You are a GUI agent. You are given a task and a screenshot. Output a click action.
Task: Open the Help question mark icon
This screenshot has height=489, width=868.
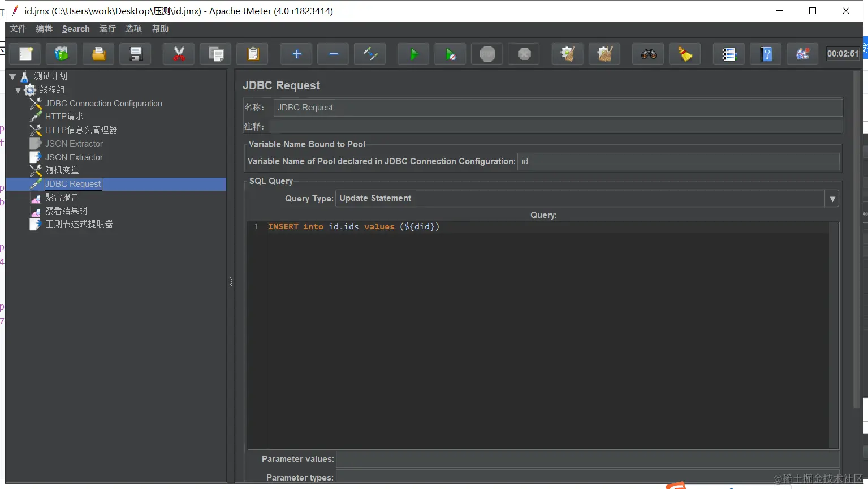click(x=766, y=54)
